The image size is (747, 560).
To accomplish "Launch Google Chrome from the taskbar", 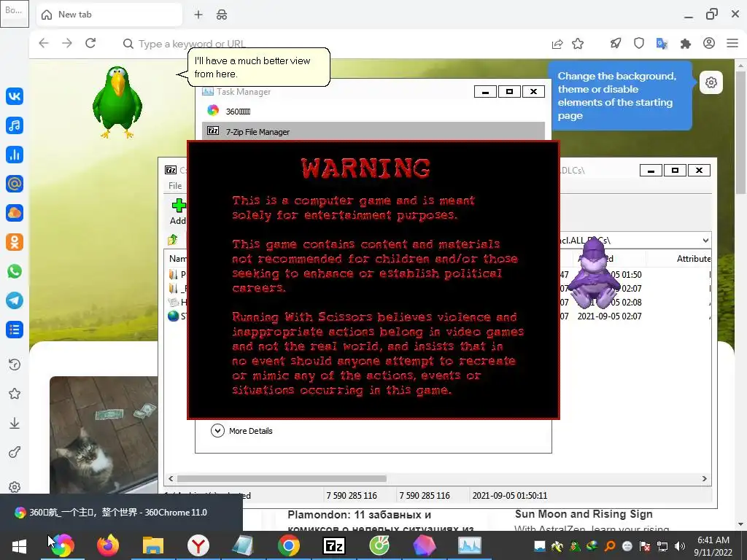I will 289,545.
